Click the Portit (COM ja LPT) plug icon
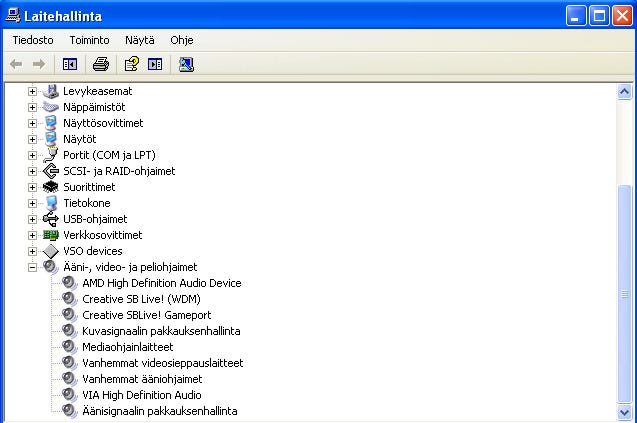 click(x=51, y=155)
